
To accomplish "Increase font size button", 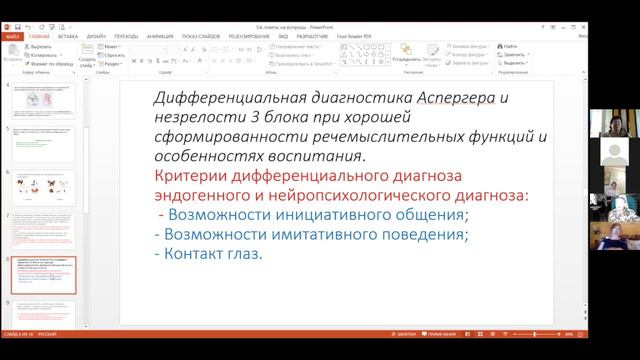I will click(186, 49).
